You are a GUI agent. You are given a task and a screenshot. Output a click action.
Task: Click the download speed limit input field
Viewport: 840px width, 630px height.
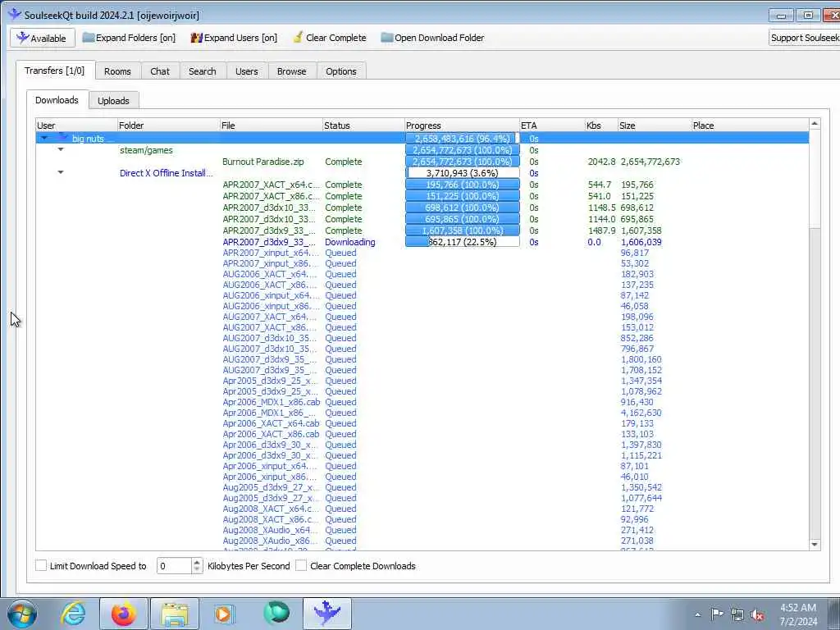click(174, 566)
